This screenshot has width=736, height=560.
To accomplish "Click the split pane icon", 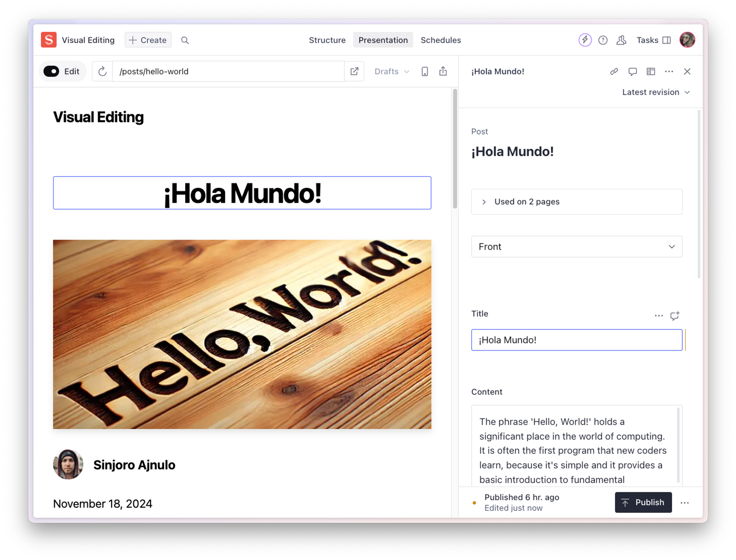I will [x=651, y=71].
